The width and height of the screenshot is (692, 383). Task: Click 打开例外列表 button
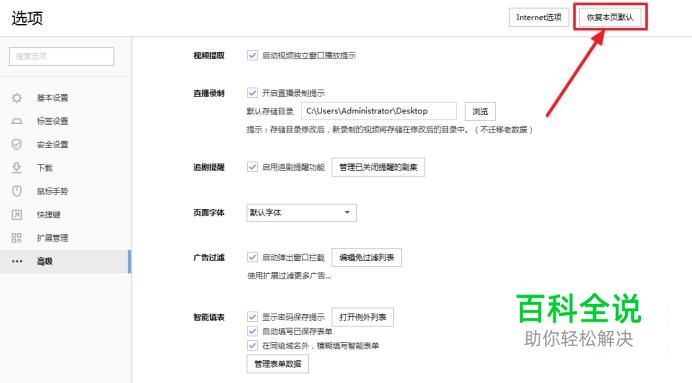click(363, 317)
